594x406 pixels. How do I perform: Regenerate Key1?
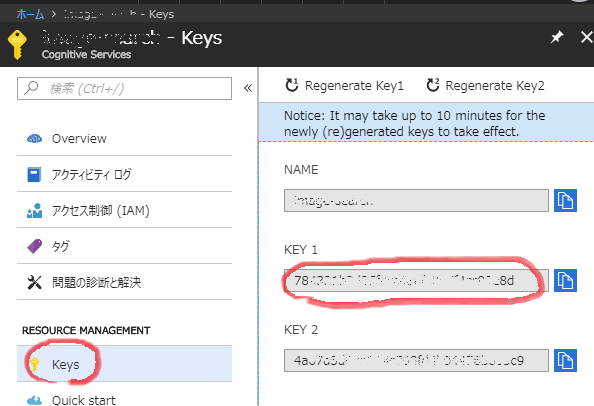(344, 86)
